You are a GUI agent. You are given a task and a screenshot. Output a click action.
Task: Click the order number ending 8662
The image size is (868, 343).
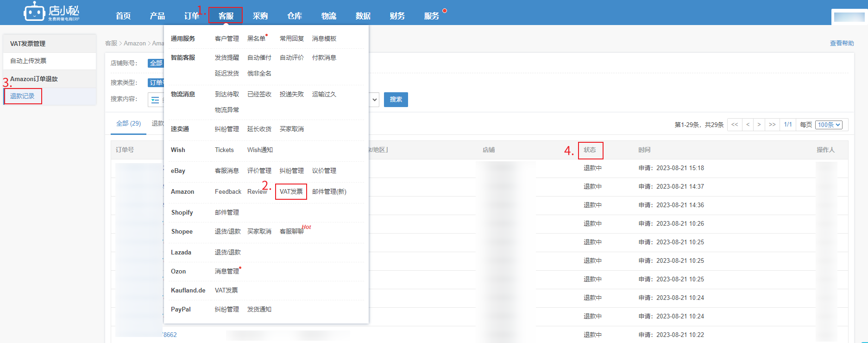[170, 335]
